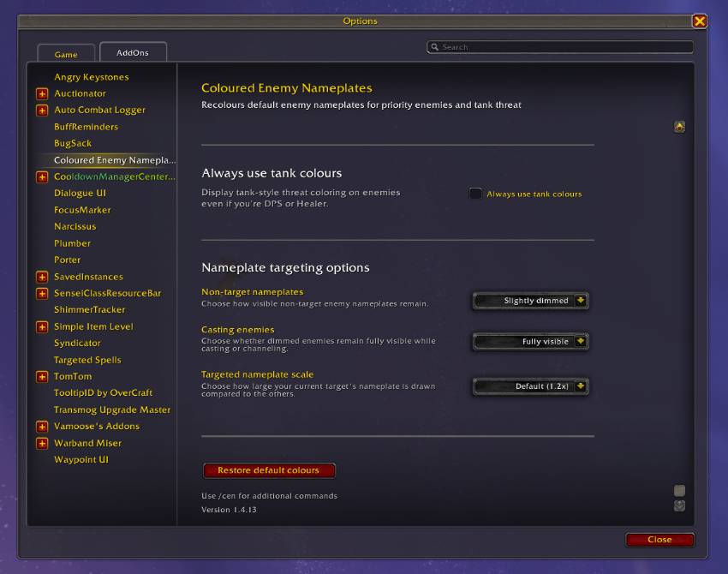The width and height of the screenshot is (728, 574).
Task: Click 'Always use tank colours' checkbox label
Action: pos(534,194)
